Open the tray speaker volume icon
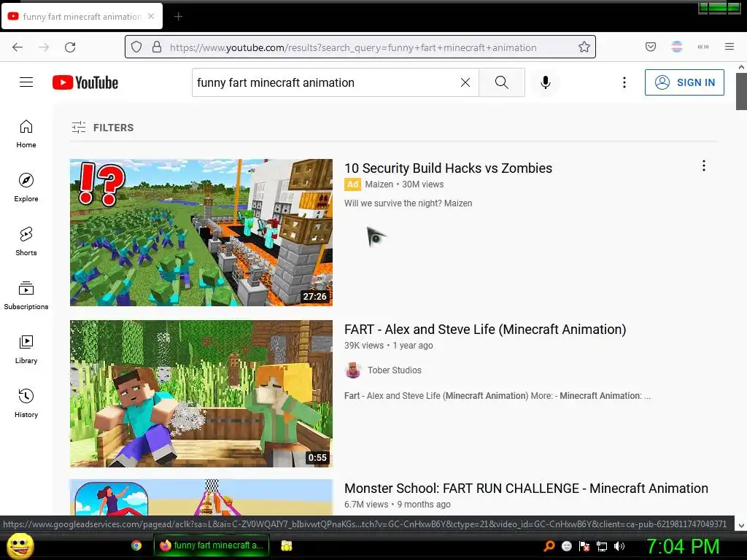Viewport: 747px width, 560px height. (619, 546)
